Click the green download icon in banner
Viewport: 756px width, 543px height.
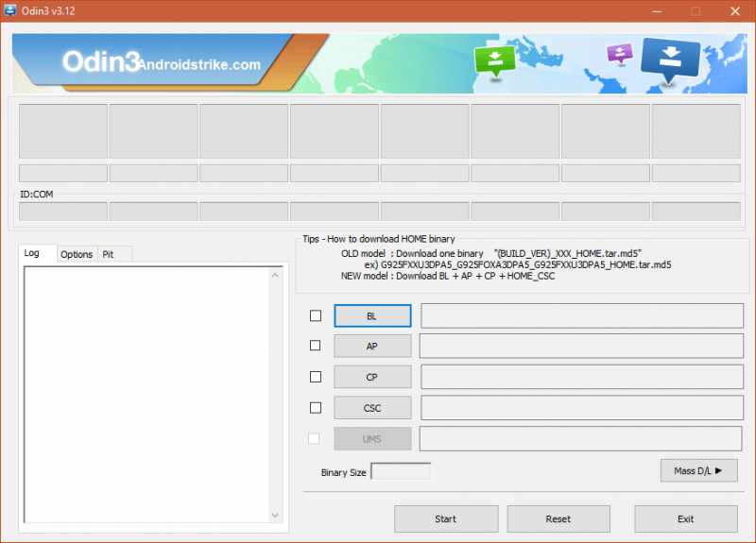click(x=494, y=61)
